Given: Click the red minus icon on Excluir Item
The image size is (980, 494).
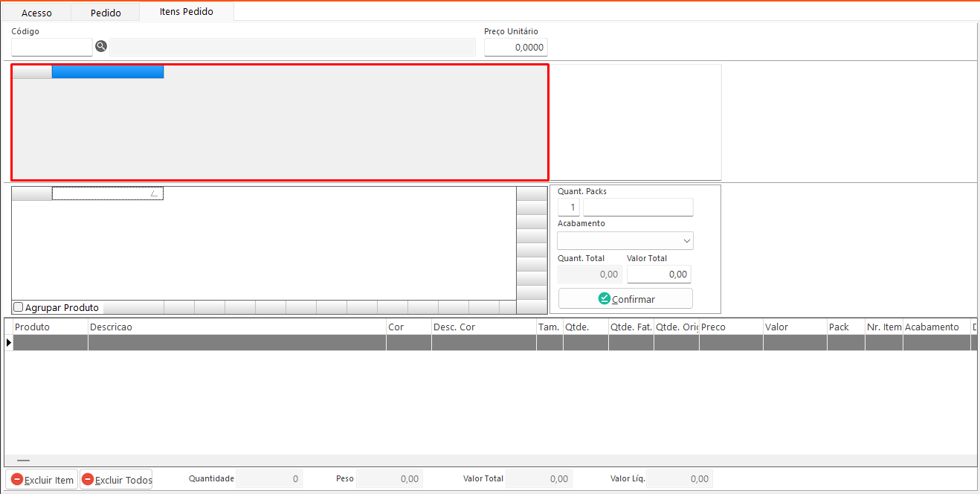Looking at the screenshot, I should point(17,480).
